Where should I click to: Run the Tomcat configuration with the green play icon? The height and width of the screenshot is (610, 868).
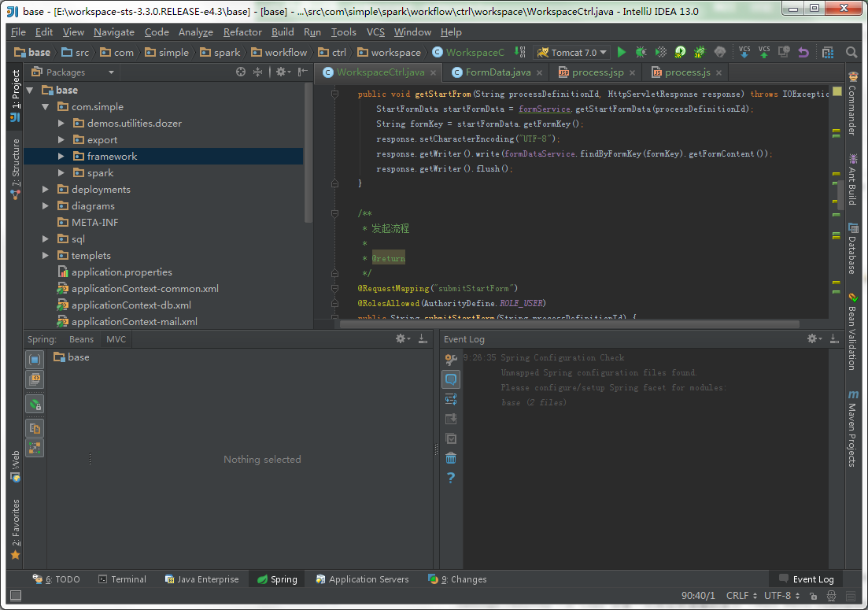point(622,52)
